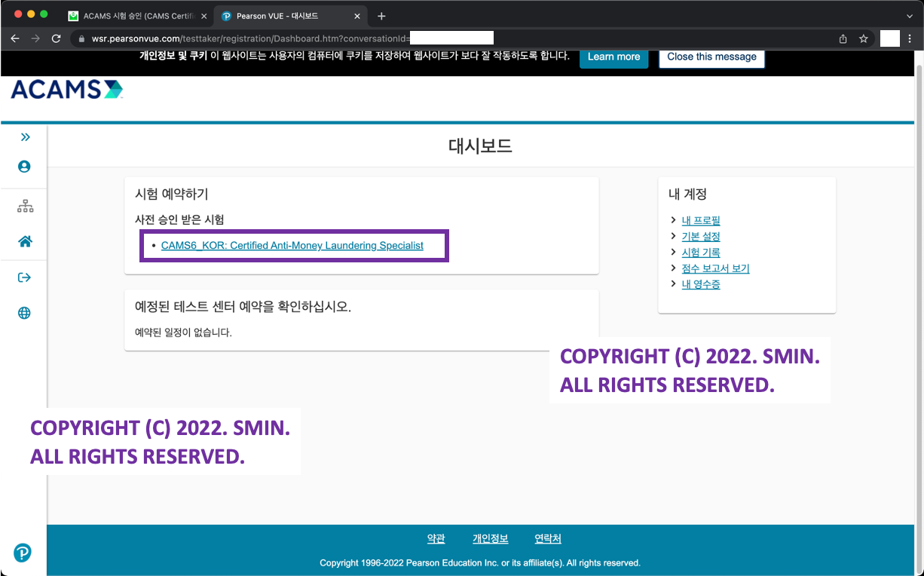Click the macOS green maximize window button

[44, 14]
